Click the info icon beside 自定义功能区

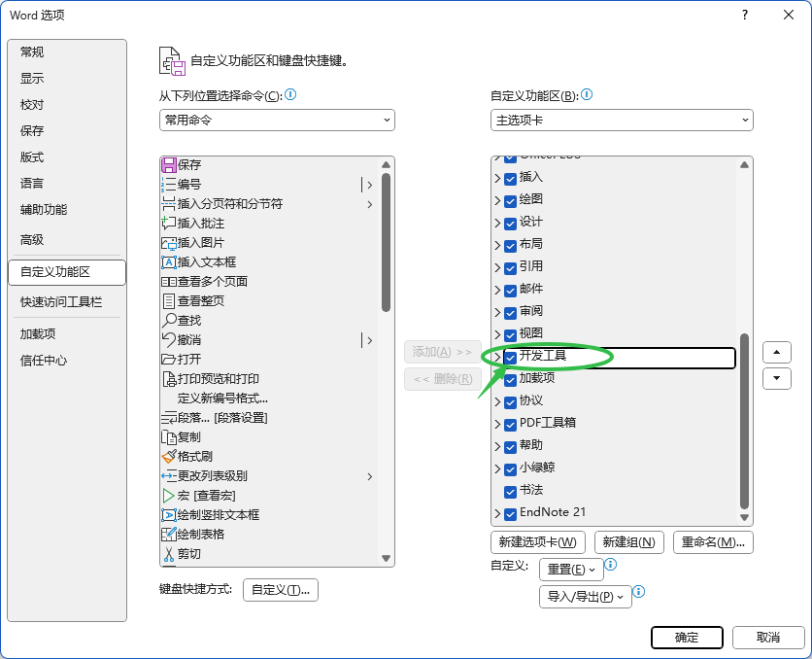tap(587, 95)
